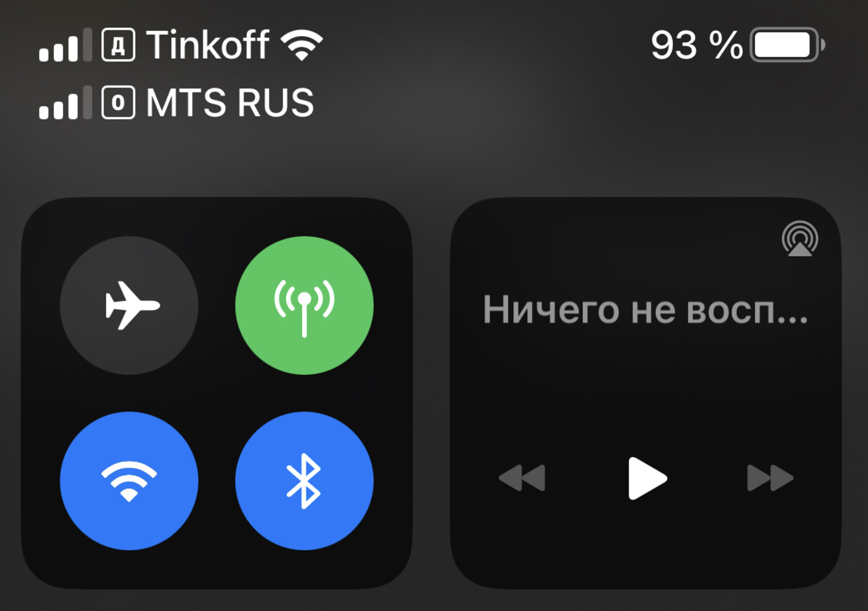Tap the play button
The image size is (868, 611).
647,478
